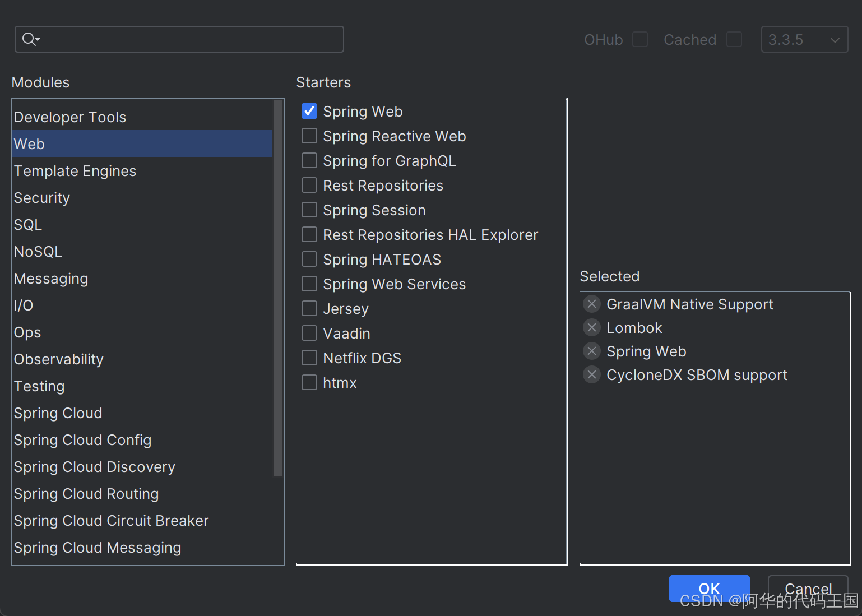
Task: Click CycloneDX SBOM support entry text
Action: coord(697,375)
